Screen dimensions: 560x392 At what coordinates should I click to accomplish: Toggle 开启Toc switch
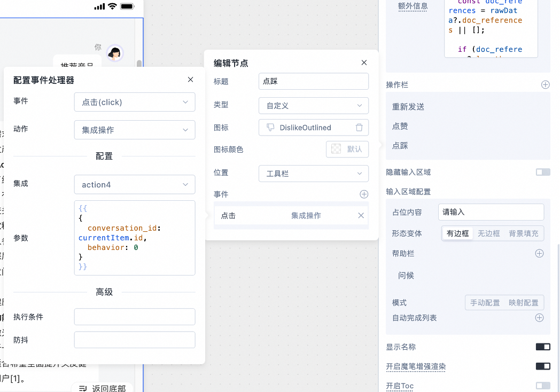543,386
